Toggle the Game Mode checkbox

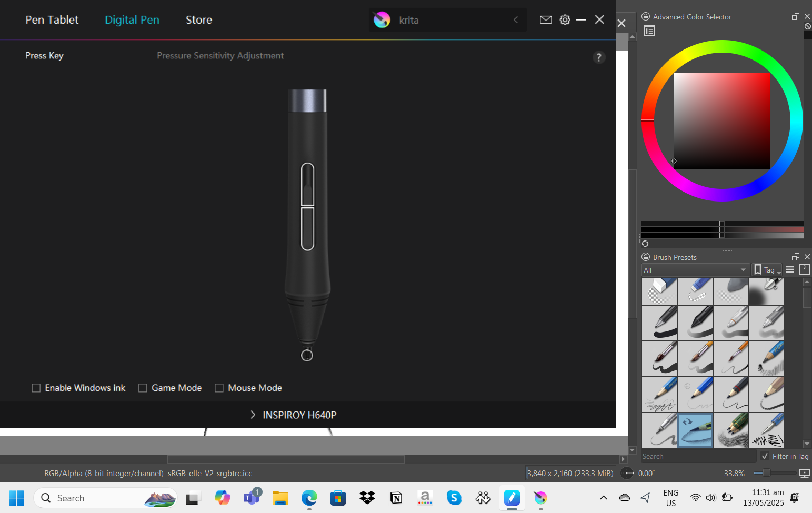(x=143, y=388)
